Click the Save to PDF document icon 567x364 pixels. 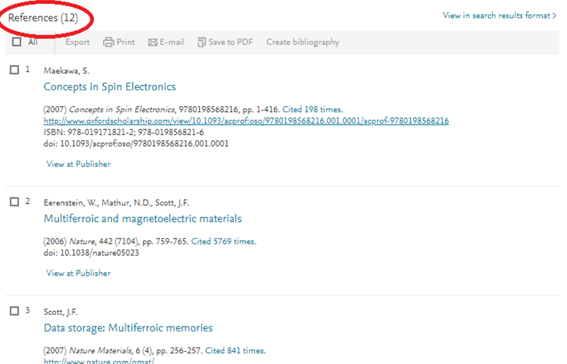point(201,42)
